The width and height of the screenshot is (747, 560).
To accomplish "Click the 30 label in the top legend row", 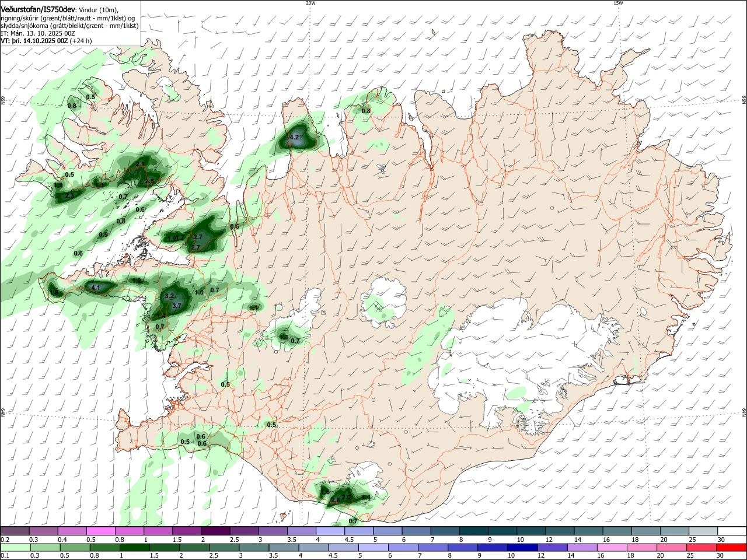I will pyautogui.click(x=721, y=540).
